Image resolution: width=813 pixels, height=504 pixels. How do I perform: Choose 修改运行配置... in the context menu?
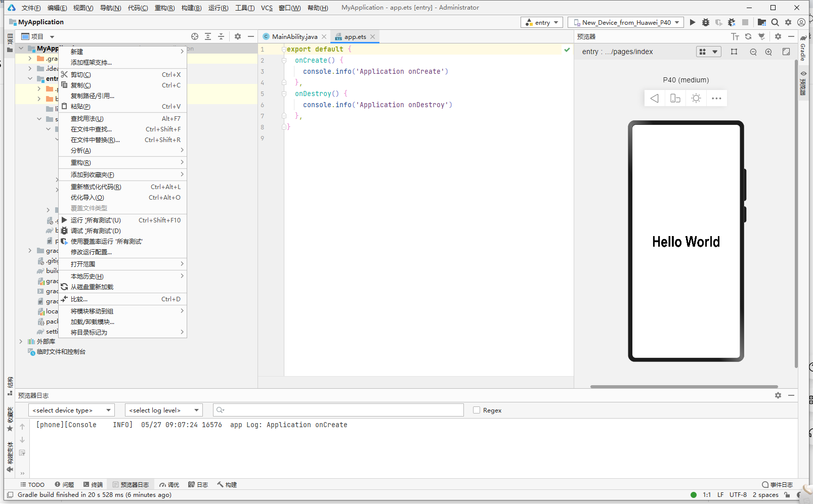click(123, 252)
